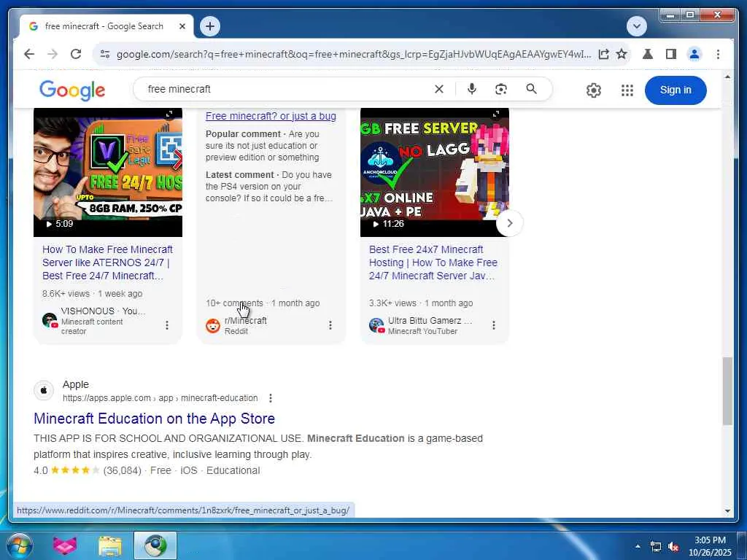The width and height of the screenshot is (747, 560).
Task: Open Minecraft Education on the App Store
Action: tap(155, 419)
